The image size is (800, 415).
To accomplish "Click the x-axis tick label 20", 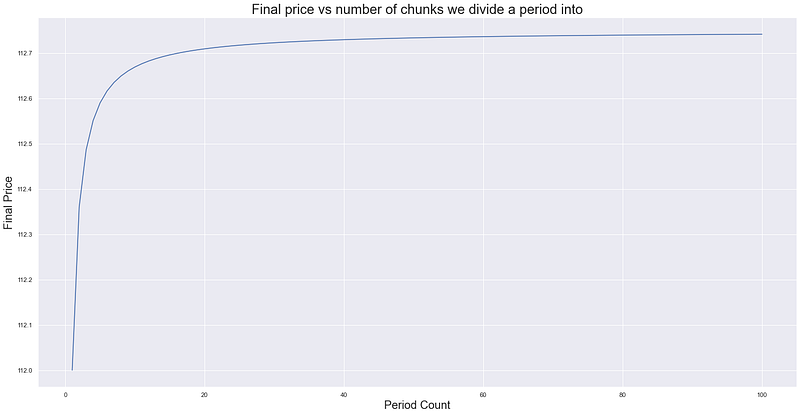I will click(x=205, y=392).
